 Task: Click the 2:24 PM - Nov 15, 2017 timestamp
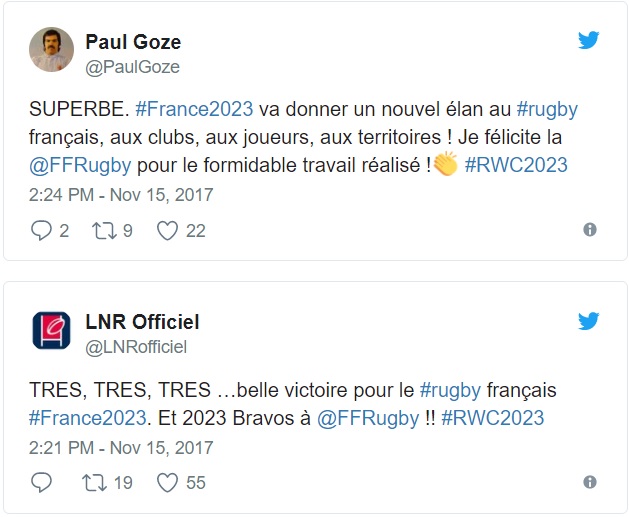121,194
